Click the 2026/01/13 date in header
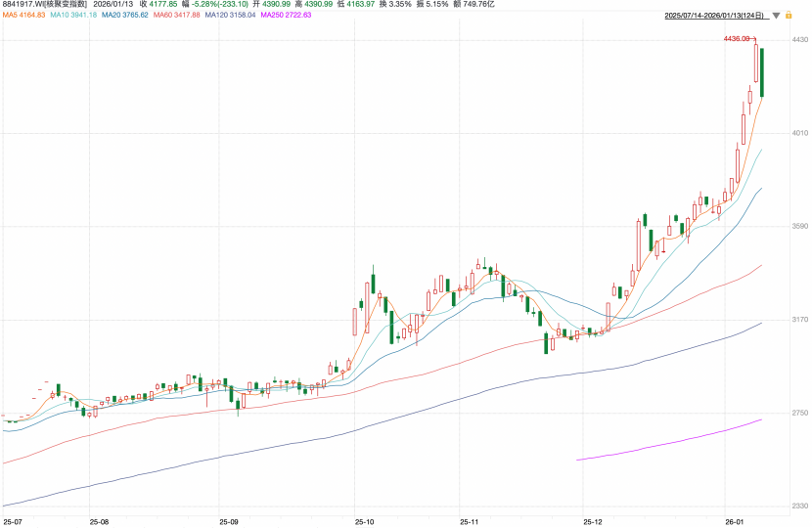This screenshot has width=812, height=528. [x=114, y=4]
